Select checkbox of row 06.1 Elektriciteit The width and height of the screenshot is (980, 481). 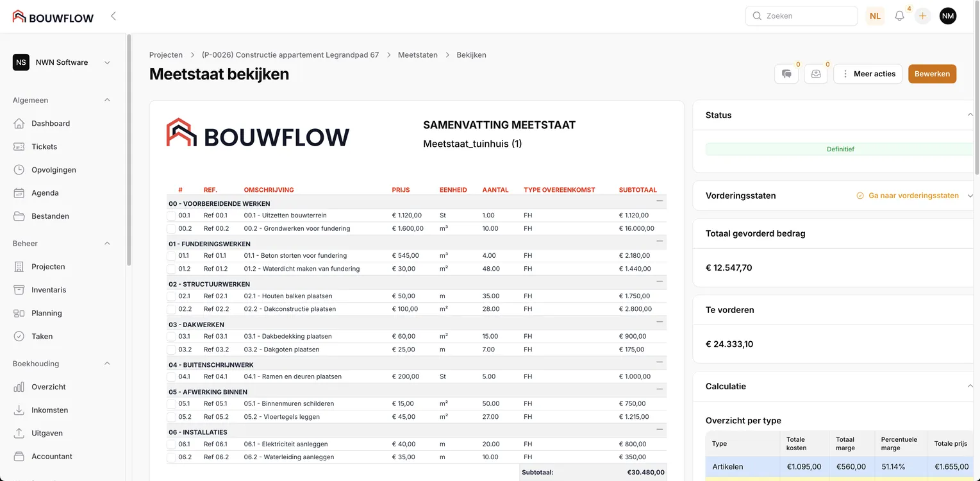click(171, 444)
